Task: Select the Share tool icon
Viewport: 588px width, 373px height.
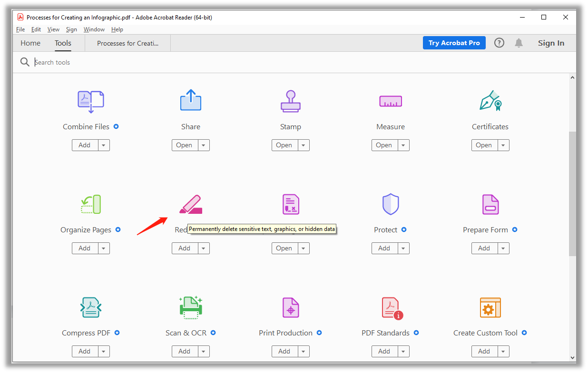Action: 191,100
